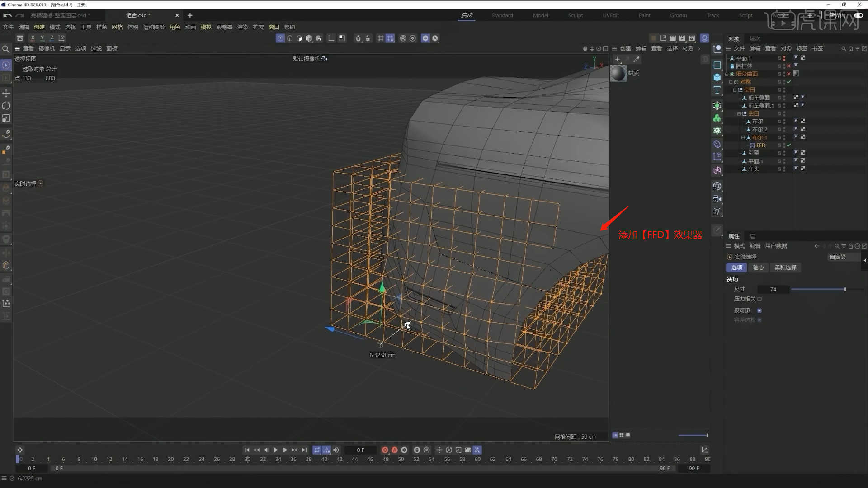
Task: Toggle 压力相关 checkbox
Action: pyautogui.click(x=759, y=299)
